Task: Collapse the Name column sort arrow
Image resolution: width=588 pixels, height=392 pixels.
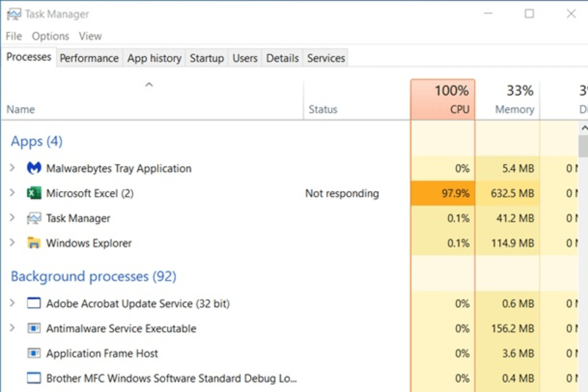Action: point(149,85)
